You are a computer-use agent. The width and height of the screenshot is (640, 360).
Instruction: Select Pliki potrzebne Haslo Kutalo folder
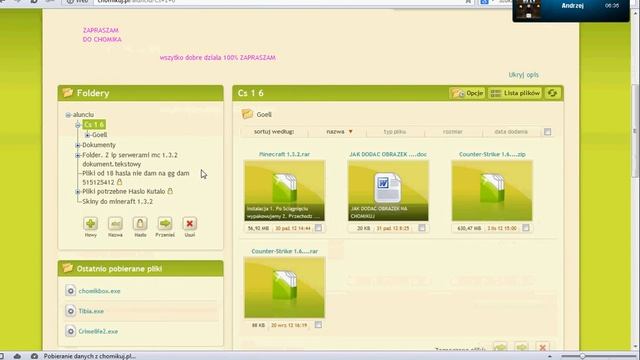pos(124,191)
